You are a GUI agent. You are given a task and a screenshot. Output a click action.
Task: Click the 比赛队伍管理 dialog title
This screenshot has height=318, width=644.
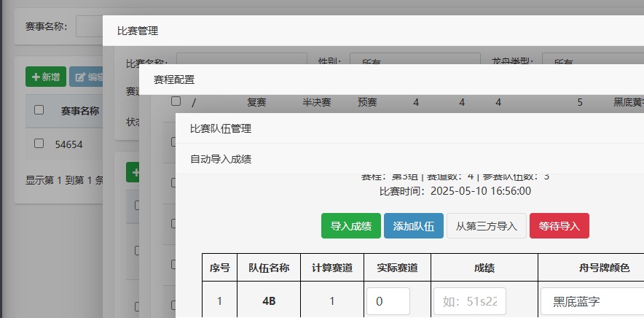click(221, 129)
